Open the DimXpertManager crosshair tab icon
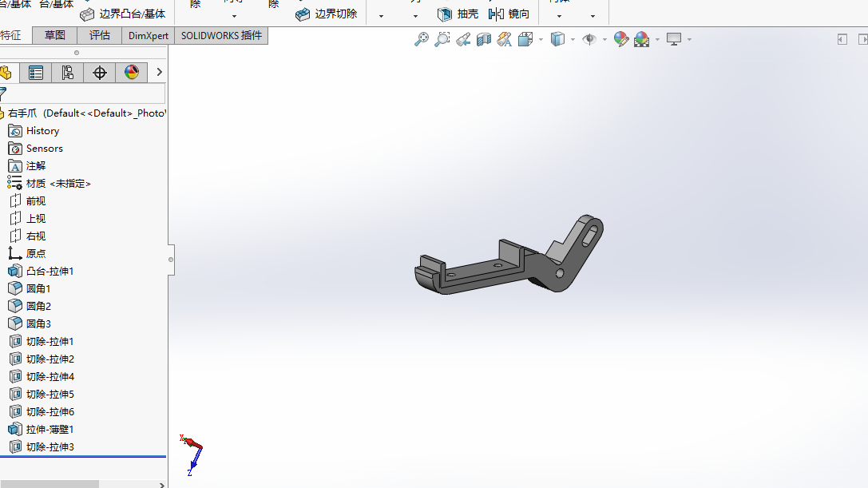The height and width of the screenshot is (488, 868). [100, 73]
